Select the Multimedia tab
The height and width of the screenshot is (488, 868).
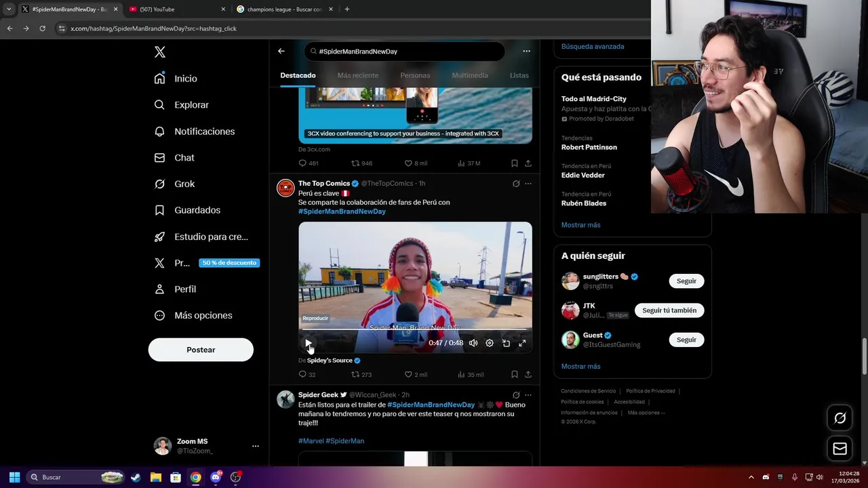[470, 75]
